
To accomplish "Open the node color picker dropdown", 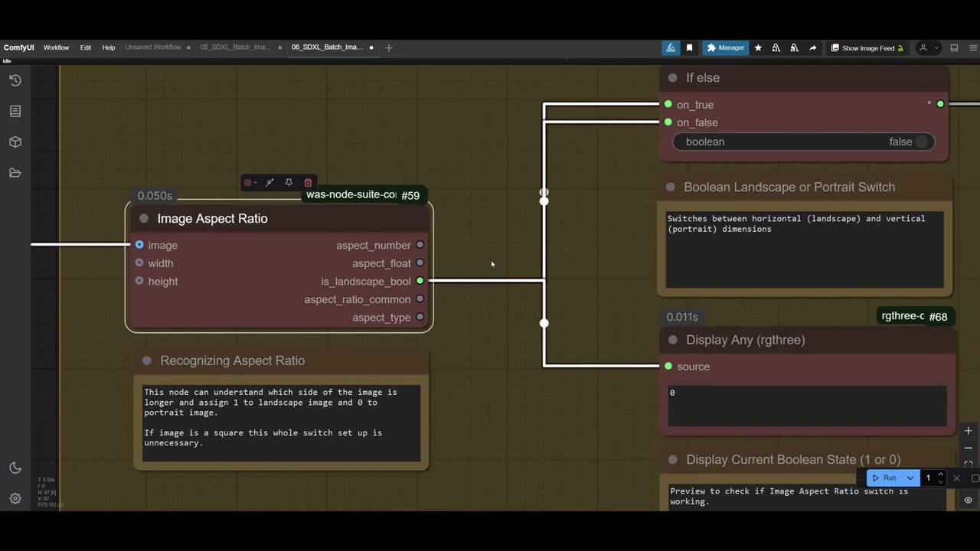I will [250, 183].
